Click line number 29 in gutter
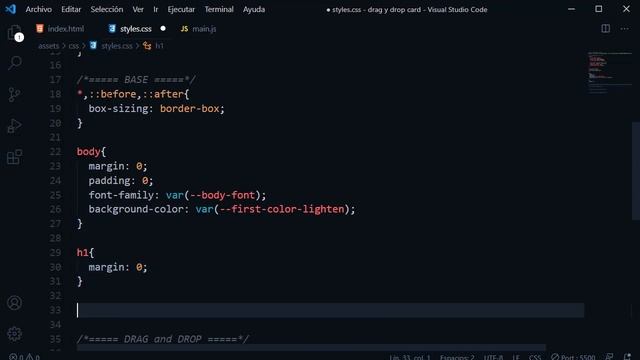Screen dimensions: 640x360 pyautogui.click(x=55, y=253)
